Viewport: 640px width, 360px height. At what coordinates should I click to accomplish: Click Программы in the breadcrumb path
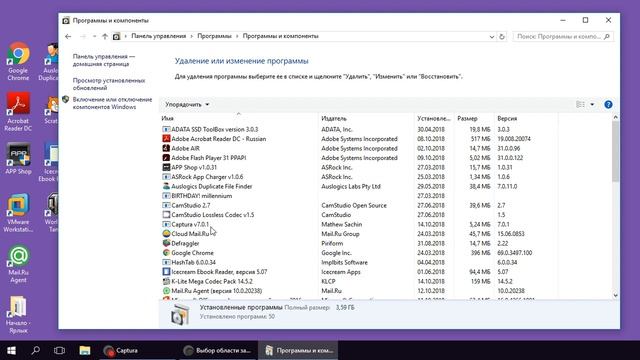pos(214,36)
